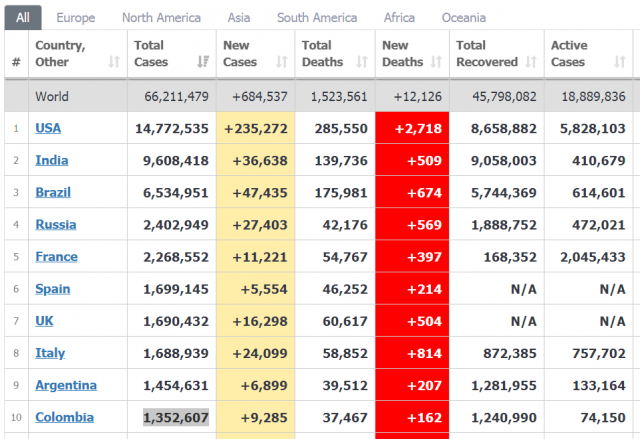Image resolution: width=640 pixels, height=439 pixels.
Task: Click World new deaths +12,126
Action: coord(418,96)
